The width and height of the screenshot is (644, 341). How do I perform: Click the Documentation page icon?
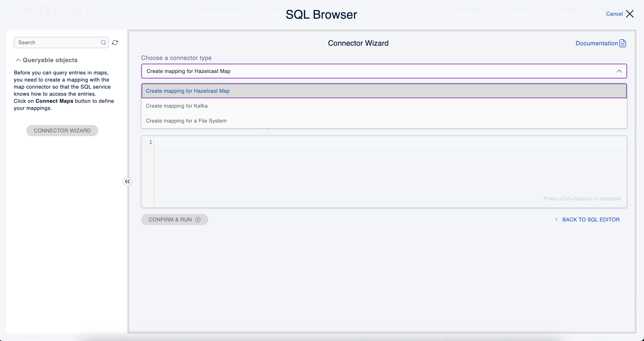coord(623,43)
